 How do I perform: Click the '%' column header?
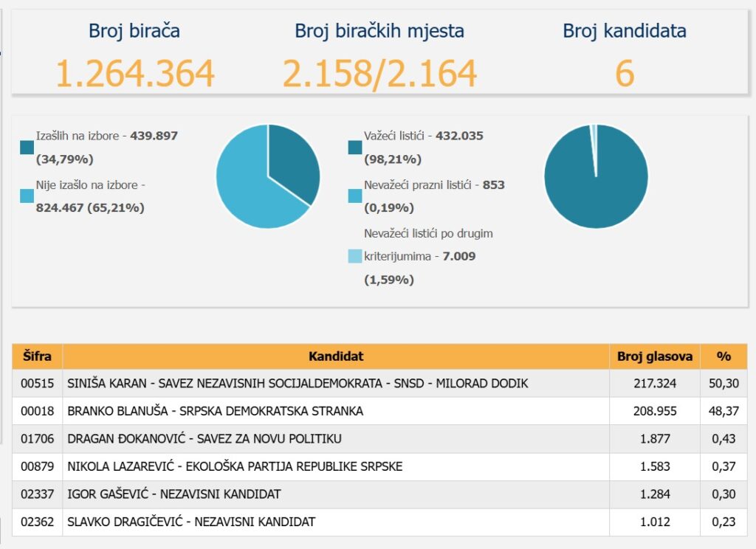[724, 356]
